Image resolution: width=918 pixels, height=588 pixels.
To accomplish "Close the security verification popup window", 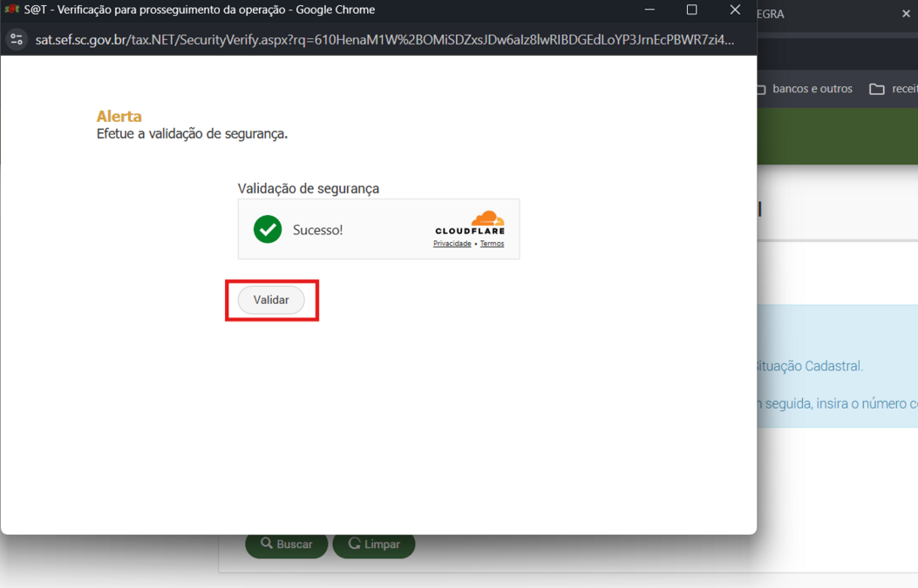I will pyautogui.click(x=734, y=10).
